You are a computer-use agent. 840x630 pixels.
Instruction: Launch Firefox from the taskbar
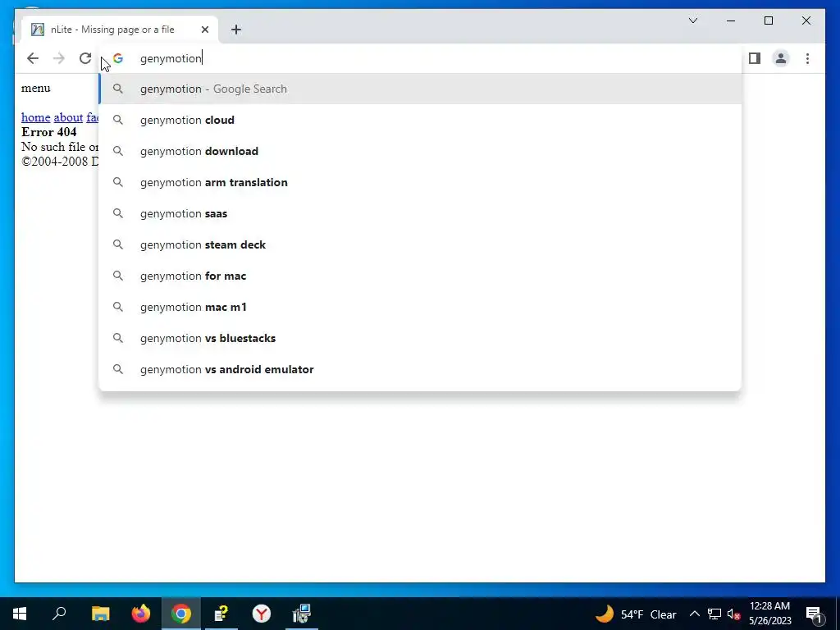pyautogui.click(x=141, y=614)
